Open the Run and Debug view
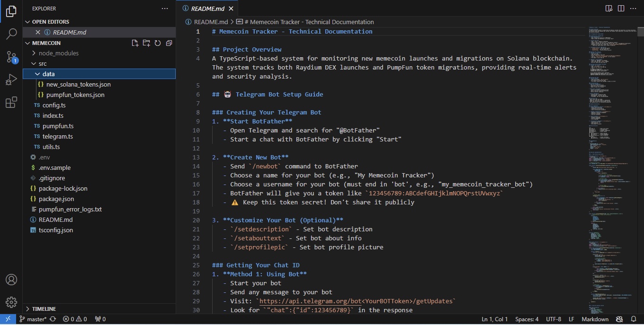 coord(11,79)
